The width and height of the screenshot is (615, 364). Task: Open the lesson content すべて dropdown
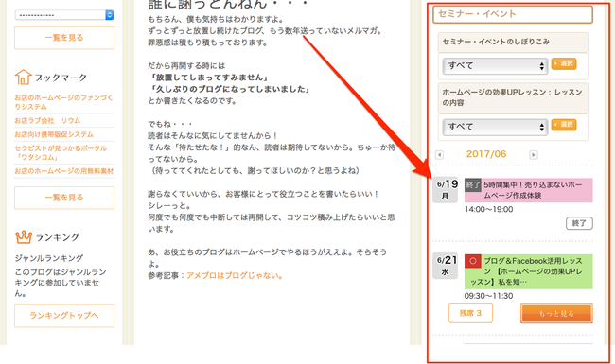click(x=495, y=127)
